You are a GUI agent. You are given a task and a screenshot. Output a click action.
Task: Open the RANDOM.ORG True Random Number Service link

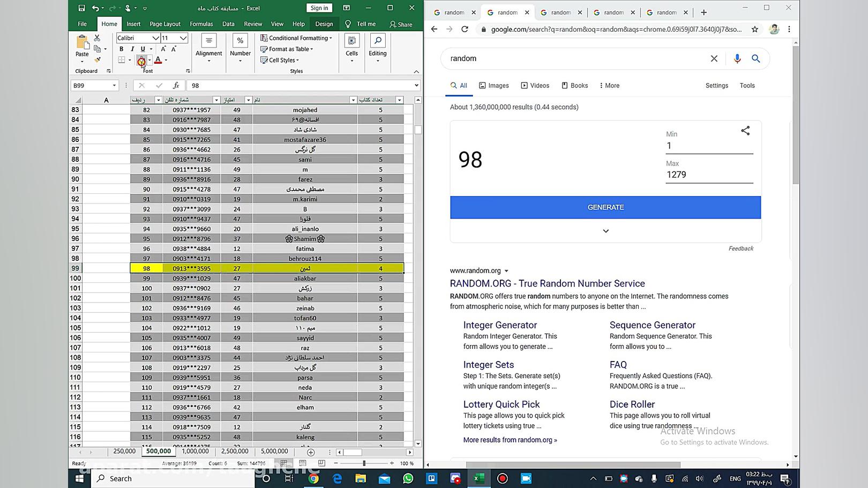click(x=547, y=283)
